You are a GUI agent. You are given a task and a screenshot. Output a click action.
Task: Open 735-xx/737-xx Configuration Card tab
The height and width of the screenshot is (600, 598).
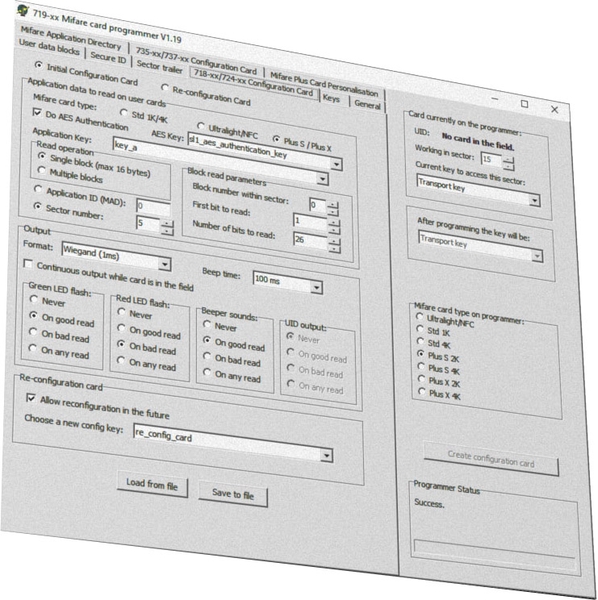point(196,60)
